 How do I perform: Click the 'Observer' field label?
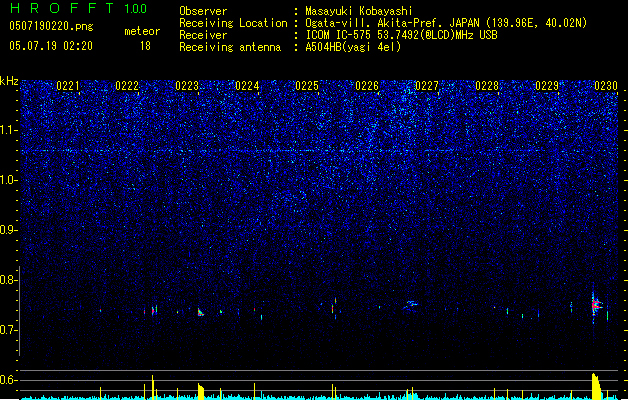pos(203,11)
